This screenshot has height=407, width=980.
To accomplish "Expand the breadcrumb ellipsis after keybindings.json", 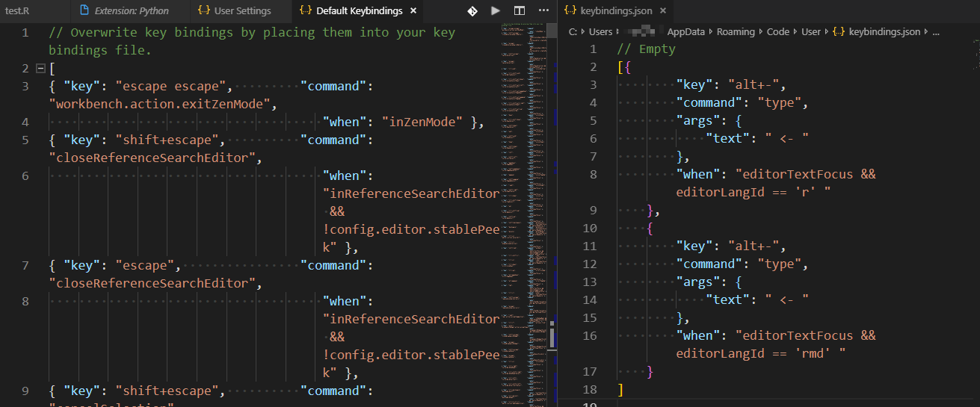I will click(x=937, y=32).
